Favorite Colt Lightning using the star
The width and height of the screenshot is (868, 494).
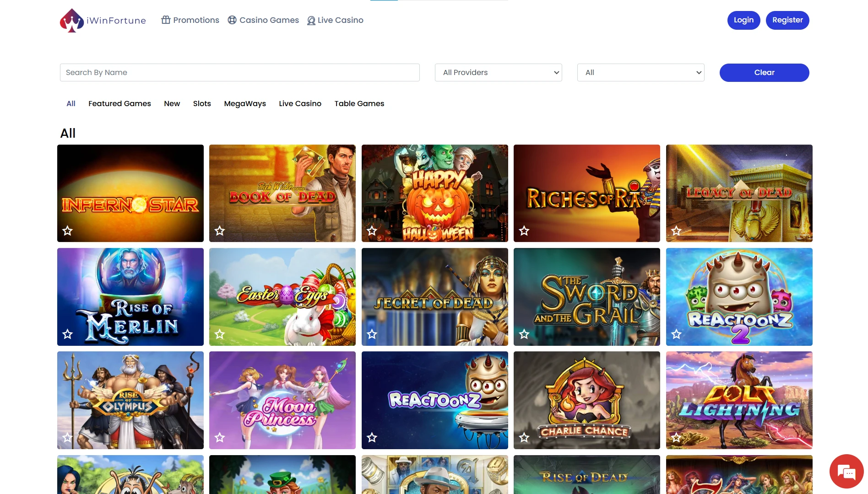click(677, 438)
